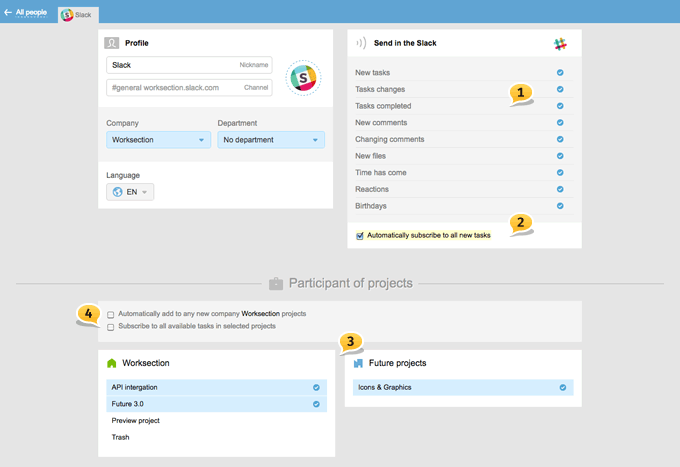This screenshot has width=680, height=467.
Task: Click the Worksection company heading
Action: coord(146,363)
